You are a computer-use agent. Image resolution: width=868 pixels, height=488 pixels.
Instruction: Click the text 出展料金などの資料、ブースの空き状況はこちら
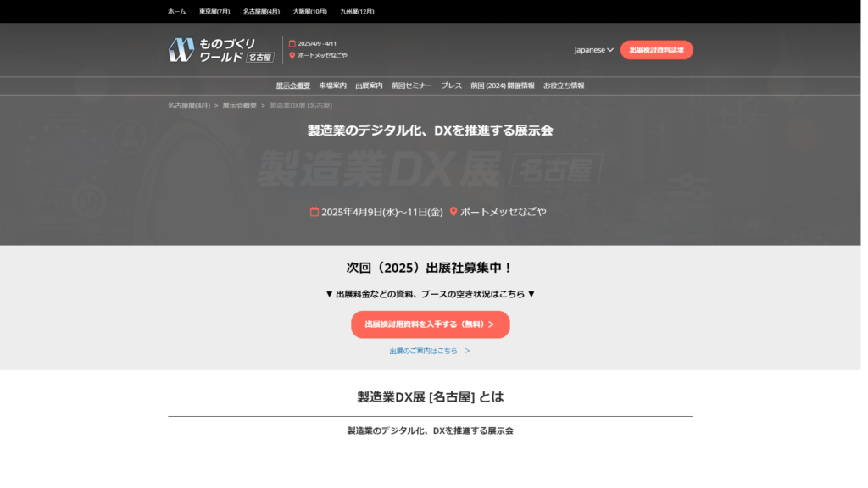pyautogui.click(x=430, y=294)
